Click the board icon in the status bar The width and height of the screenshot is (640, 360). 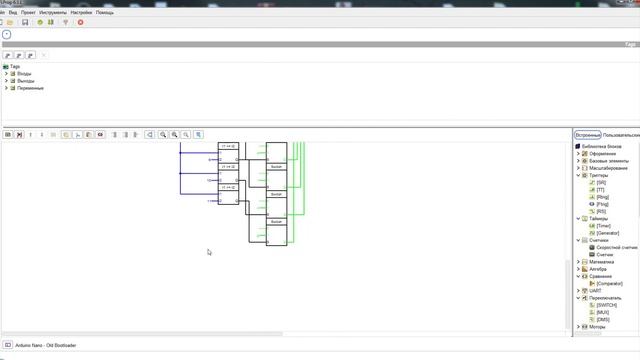coord(8,345)
